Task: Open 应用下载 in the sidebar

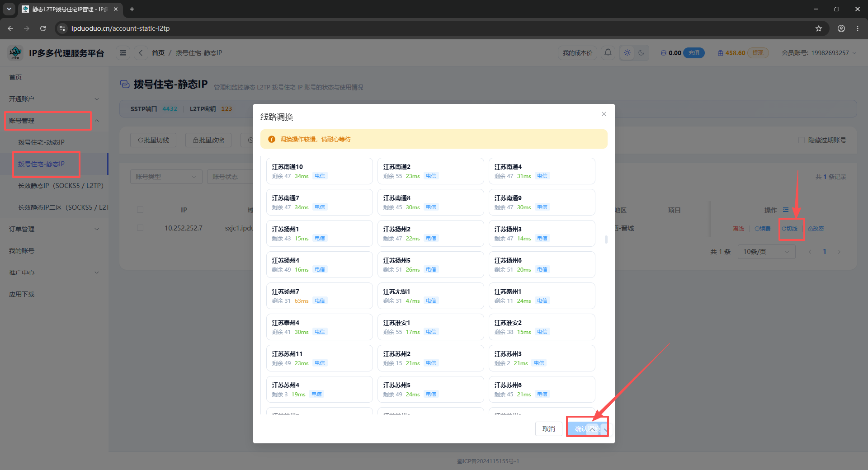Action: pos(54,294)
